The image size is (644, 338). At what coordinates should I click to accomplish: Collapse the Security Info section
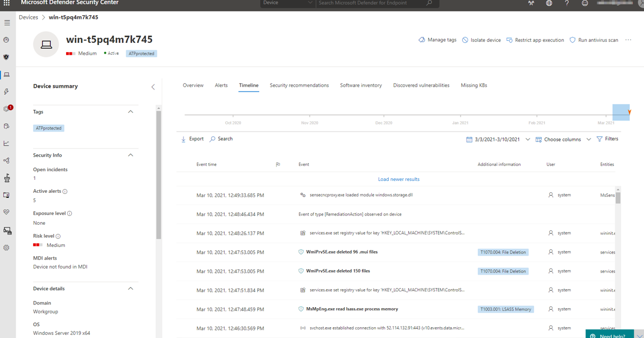(130, 155)
